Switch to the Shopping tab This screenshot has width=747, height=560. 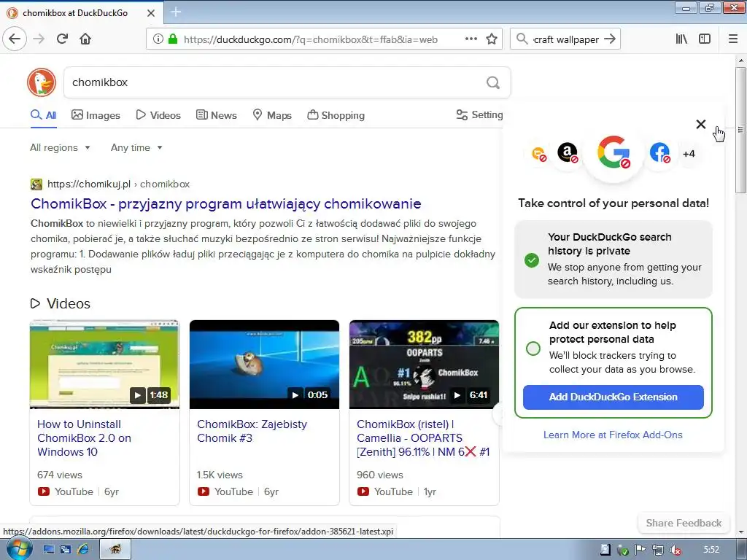click(x=336, y=115)
